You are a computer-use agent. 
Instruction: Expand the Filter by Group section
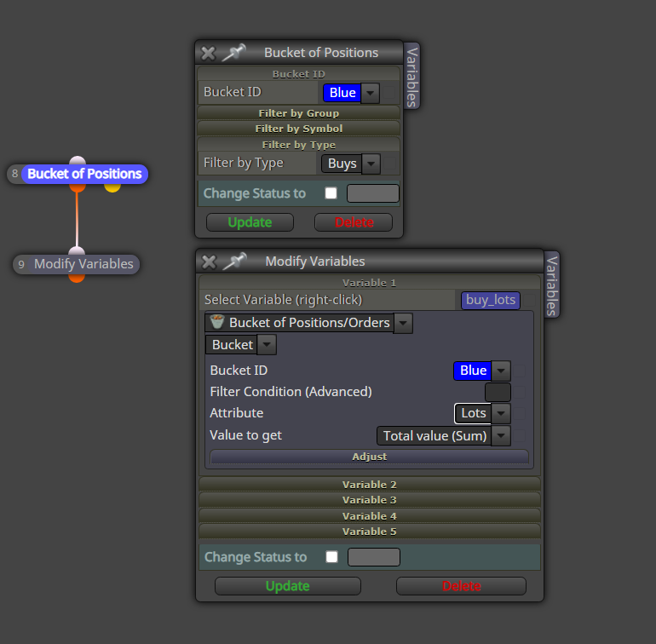click(x=299, y=113)
